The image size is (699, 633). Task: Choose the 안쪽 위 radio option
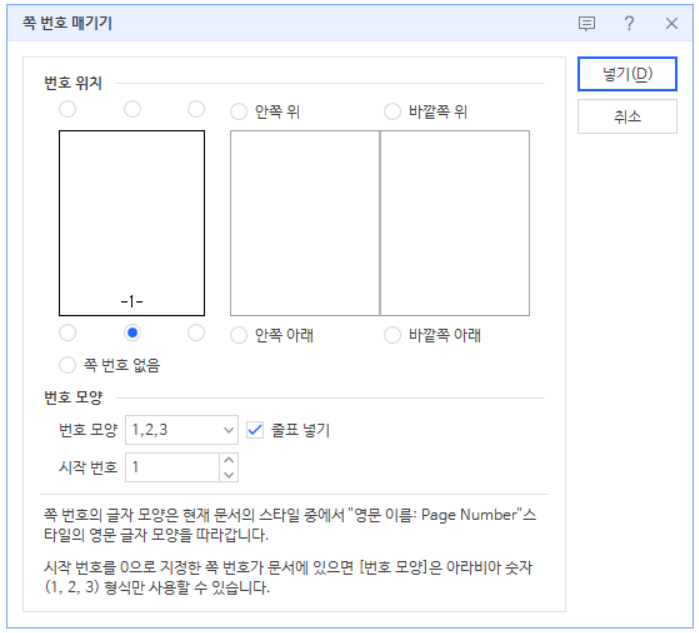(240, 112)
